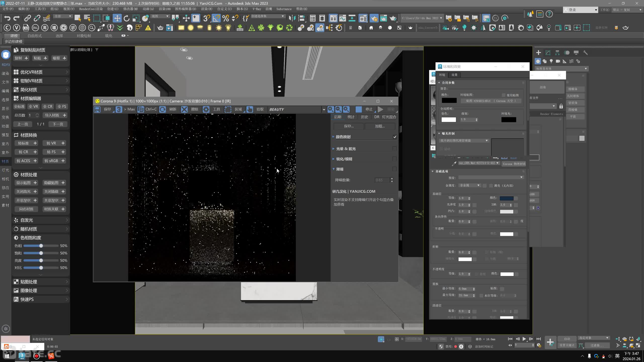Toggle the 颜色映射 checkbox
Image resolution: width=644 pixels, height=362 pixels.
click(395, 137)
